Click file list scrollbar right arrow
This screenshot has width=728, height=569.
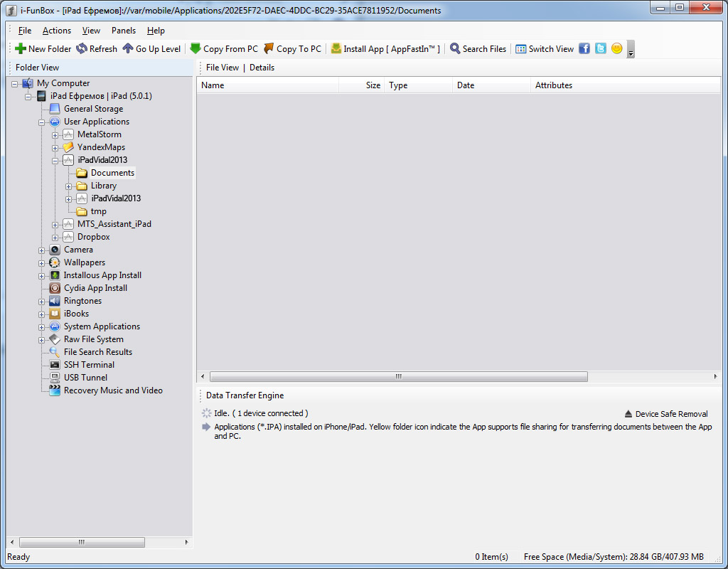tap(715, 376)
